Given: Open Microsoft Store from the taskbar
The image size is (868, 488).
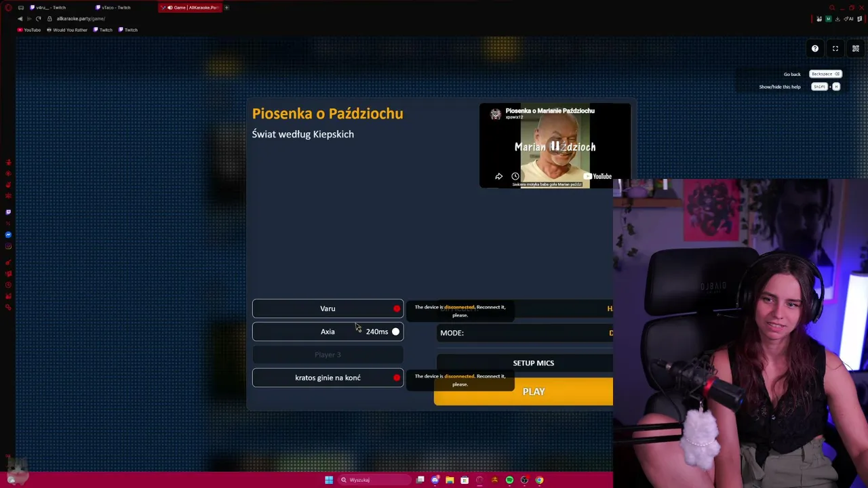Looking at the screenshot, I should 465,480.
